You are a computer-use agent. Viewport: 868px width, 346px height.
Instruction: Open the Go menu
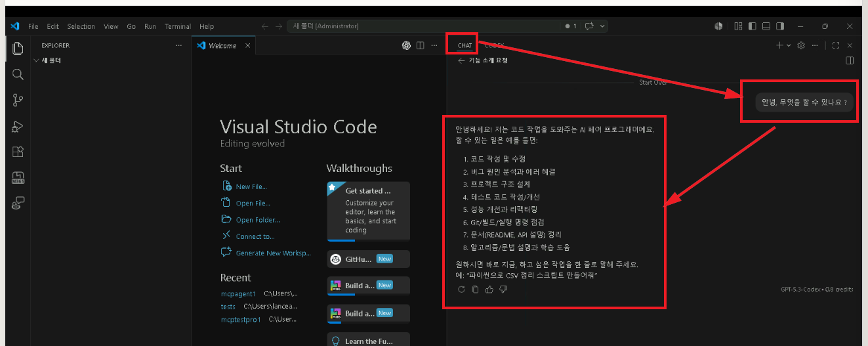[x=131, y=26]
